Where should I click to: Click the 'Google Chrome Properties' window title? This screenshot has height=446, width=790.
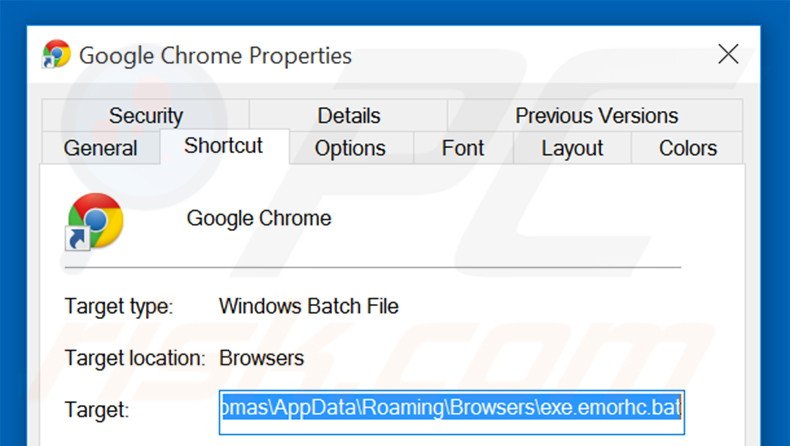click(215, 55)
